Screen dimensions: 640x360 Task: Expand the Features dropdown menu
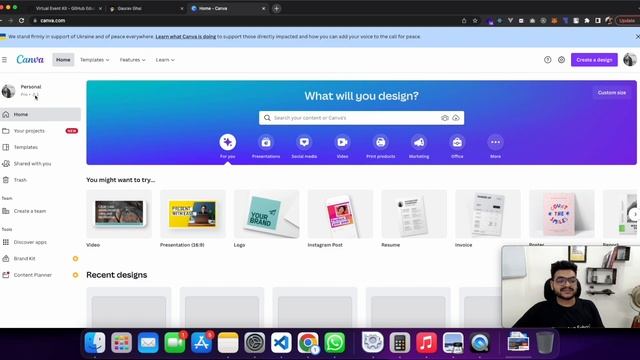click(132, 60)
